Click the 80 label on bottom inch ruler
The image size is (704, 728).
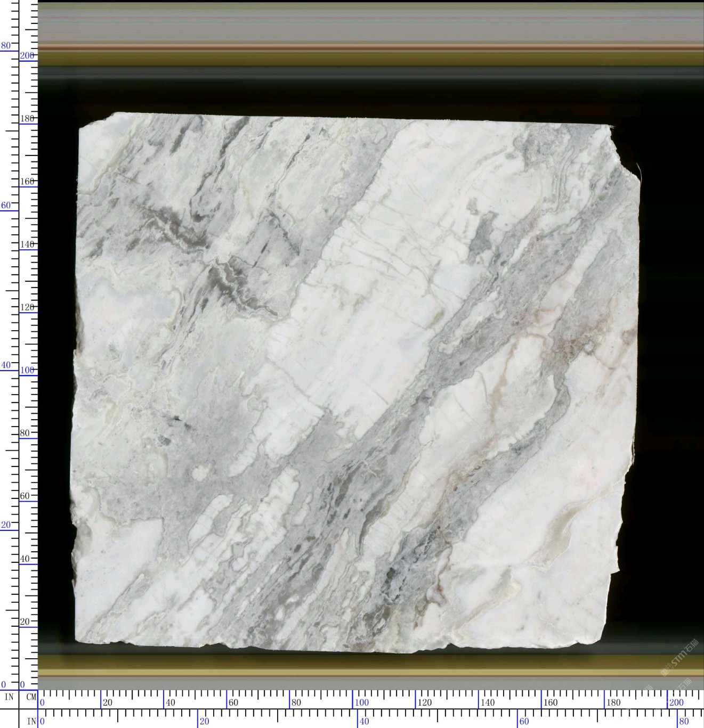pyautogui.click(x=684, y=722)
